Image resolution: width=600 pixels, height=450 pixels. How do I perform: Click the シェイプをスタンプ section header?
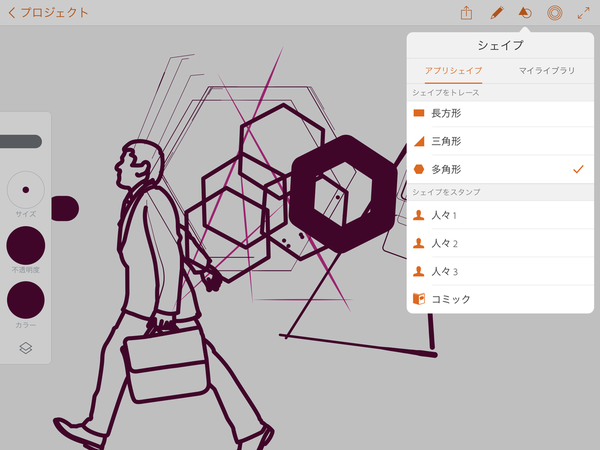coord(500,192)
